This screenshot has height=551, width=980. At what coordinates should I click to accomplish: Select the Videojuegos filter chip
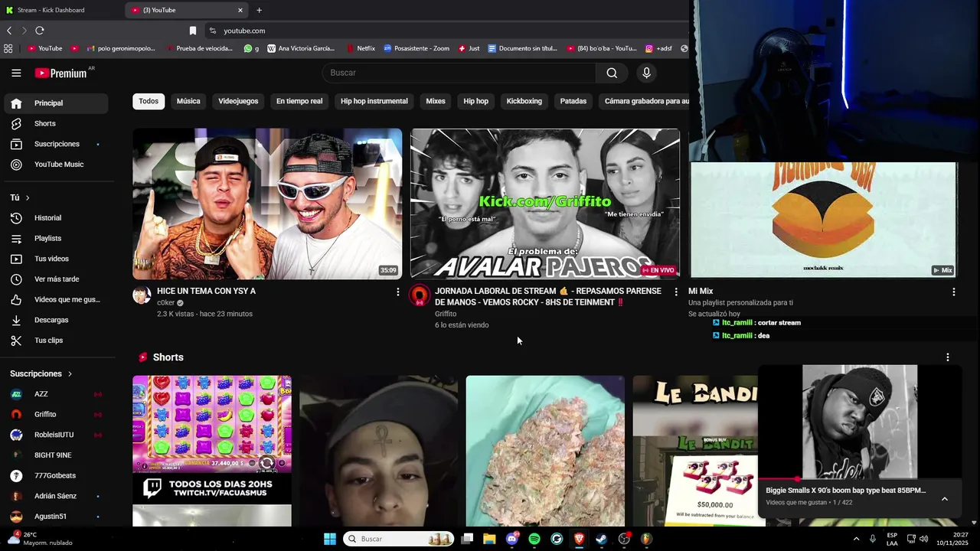pyautogui.click(x=238, y=101)
